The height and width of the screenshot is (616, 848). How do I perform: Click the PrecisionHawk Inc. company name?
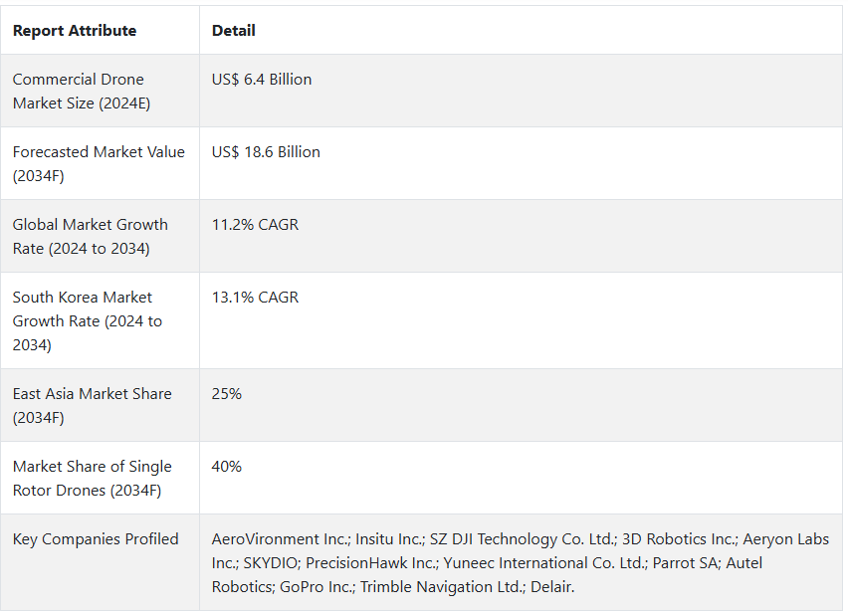[372, 563]
